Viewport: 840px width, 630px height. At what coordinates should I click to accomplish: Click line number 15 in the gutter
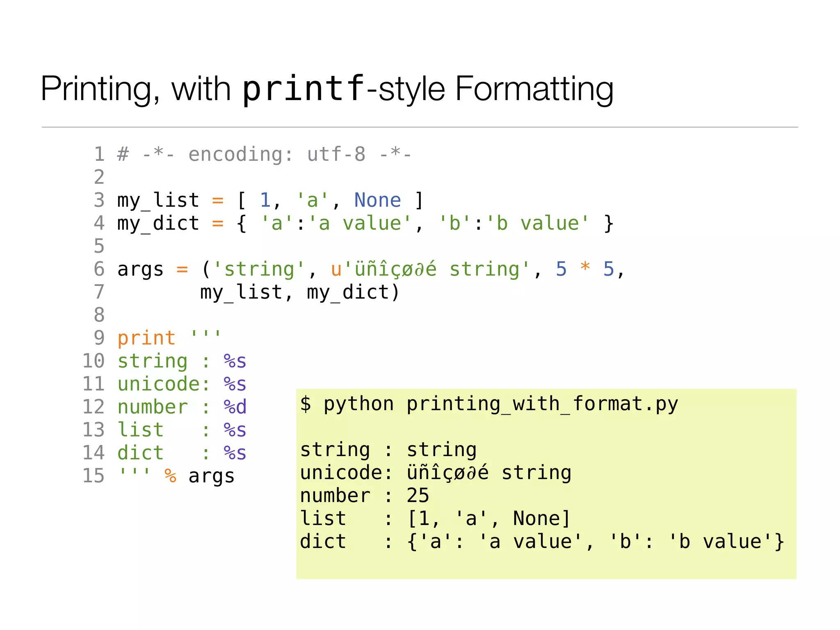[94, 476]
